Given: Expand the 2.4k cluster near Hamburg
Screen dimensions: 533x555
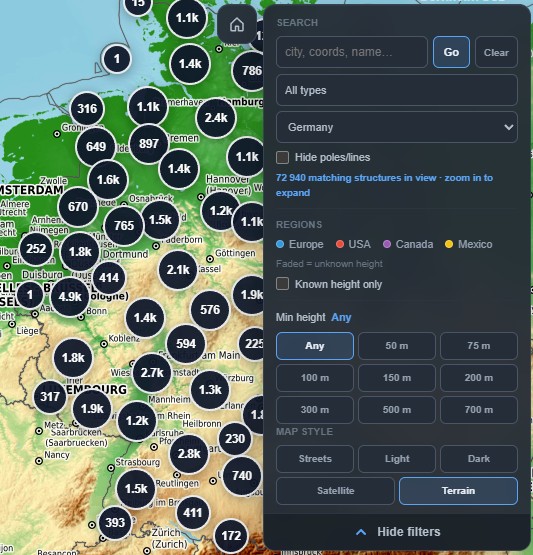Looking at the screenshot, I should pyautogui.click(x=216, y=118).
